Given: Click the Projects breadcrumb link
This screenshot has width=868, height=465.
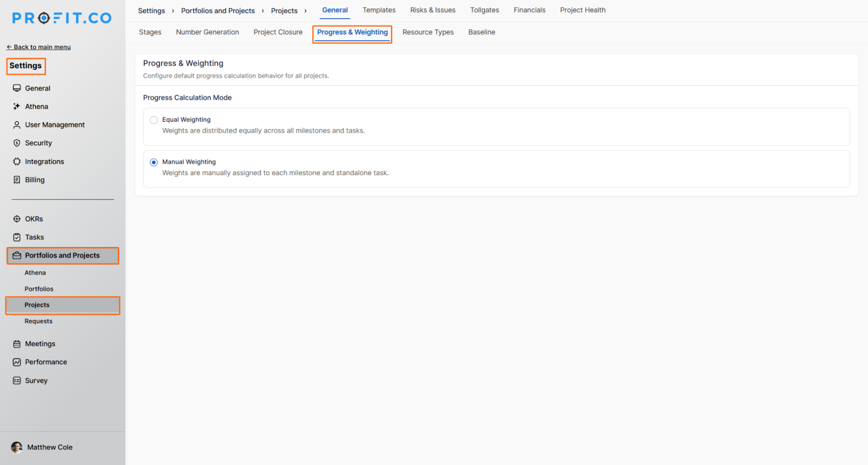Looking at the screenshot, I should click(x=284, y=10).
